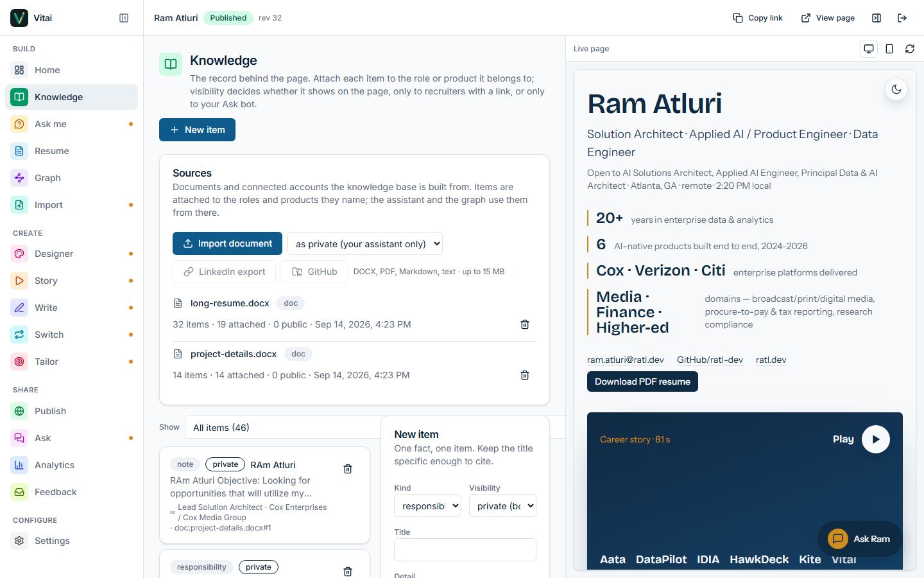
Task: Open the All items (46) filter
Action: 282,428
